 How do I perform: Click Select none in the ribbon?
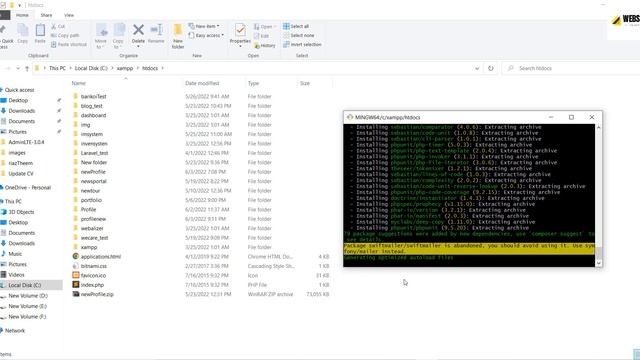299,35
